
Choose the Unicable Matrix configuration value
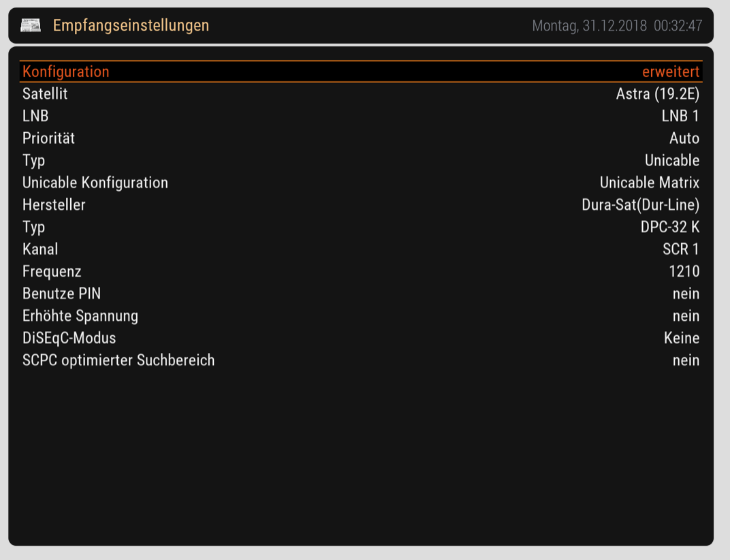649,183
